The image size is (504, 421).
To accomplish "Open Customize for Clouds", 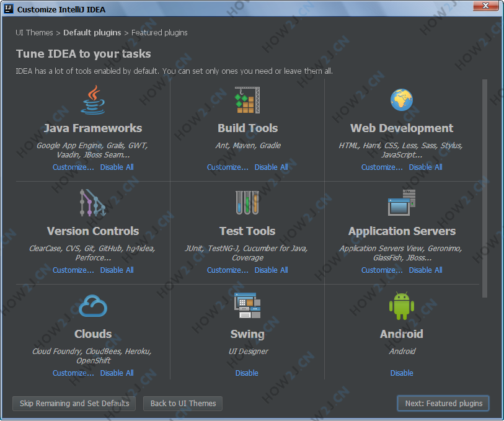I will 73,373.
